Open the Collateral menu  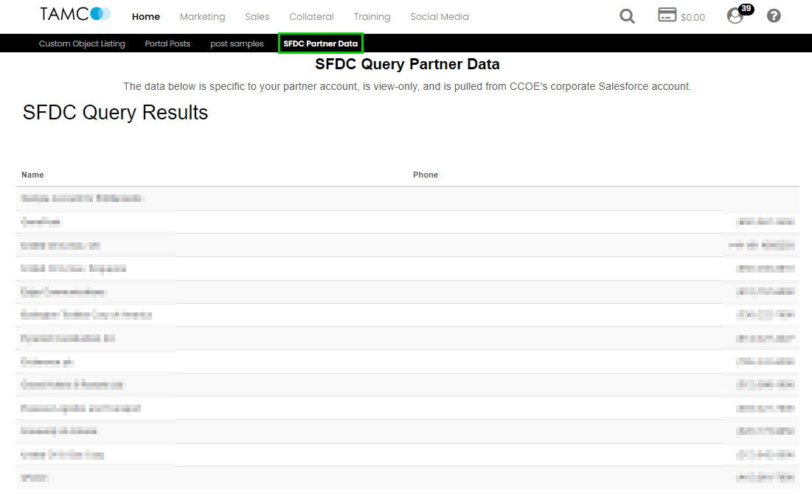pos(311,16)
